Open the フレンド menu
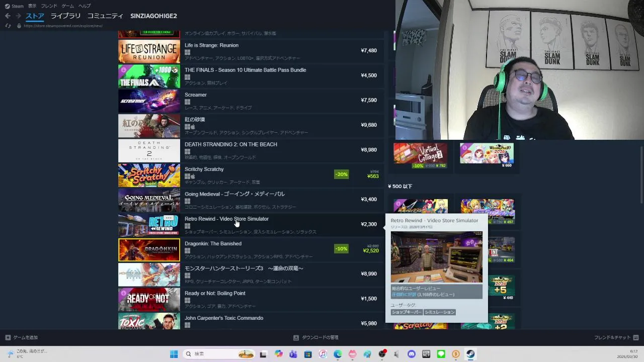 49,6
